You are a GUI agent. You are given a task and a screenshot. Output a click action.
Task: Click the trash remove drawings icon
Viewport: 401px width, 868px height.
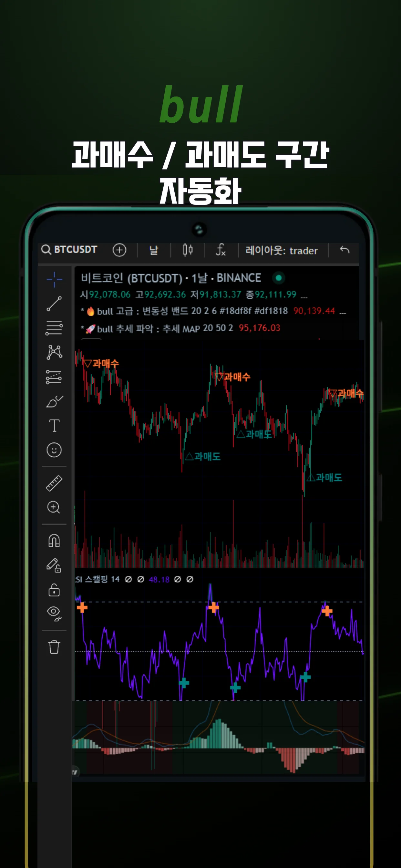[54, 646]
